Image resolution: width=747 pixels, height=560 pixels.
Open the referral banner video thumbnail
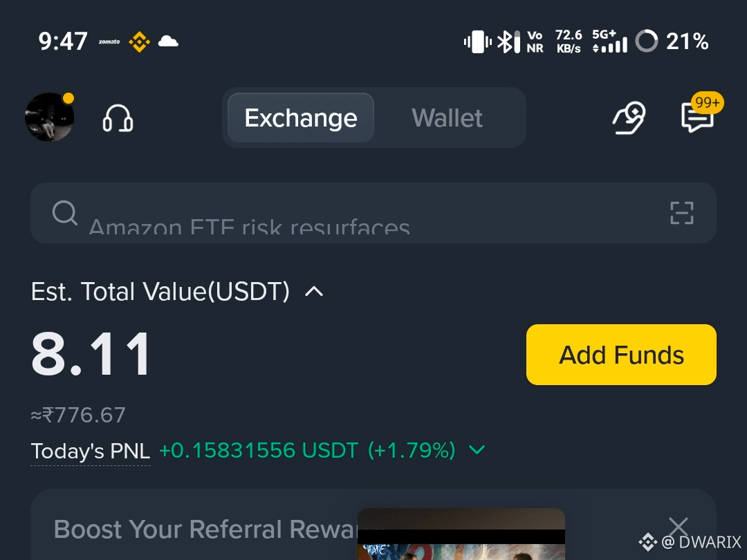461,534
